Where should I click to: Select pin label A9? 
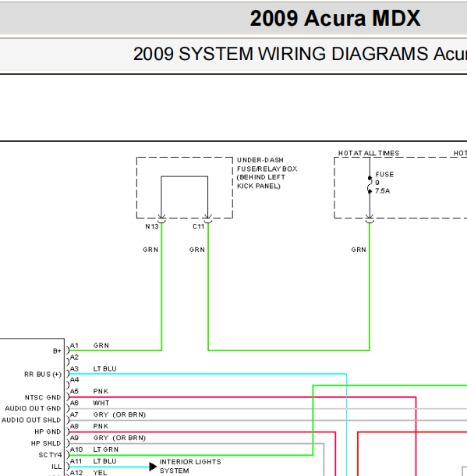[x=74, y=438]
